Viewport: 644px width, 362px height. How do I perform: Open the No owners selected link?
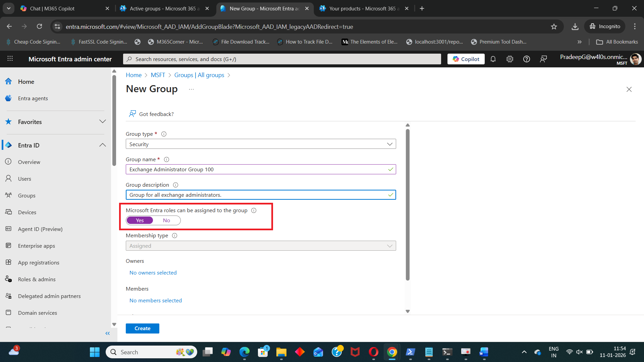[153, 273]
